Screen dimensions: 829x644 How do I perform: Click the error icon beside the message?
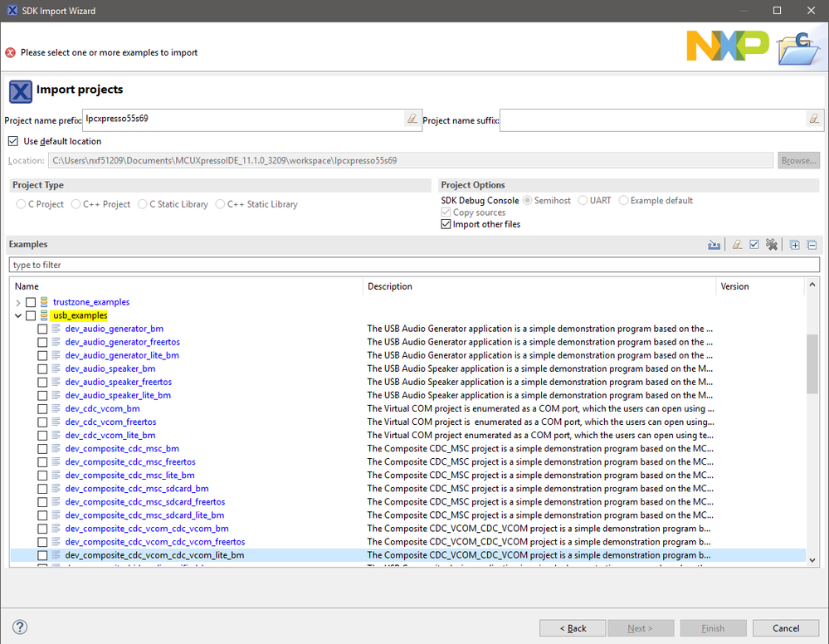pyautogui.click(x=10, y=53)
